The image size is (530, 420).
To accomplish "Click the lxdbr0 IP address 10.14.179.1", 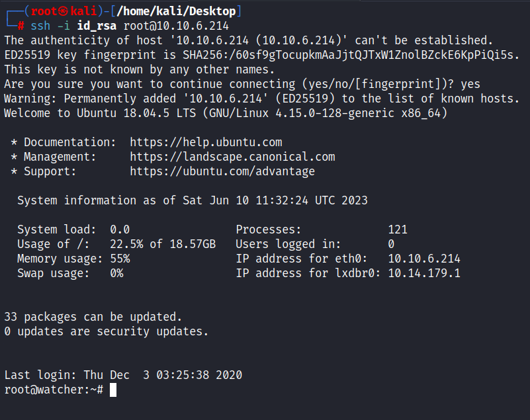I will [x=424, y=273].
